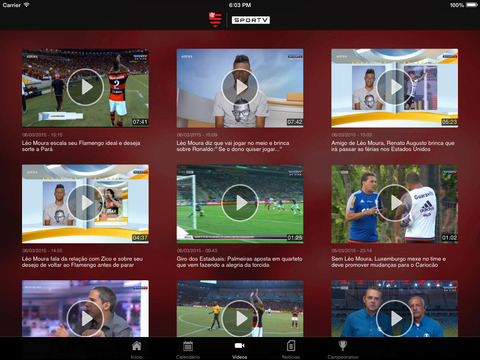This screenshot has width=480, height=360.
Task: Play the Renato Augusto joke video
Action: coord(395,87)
